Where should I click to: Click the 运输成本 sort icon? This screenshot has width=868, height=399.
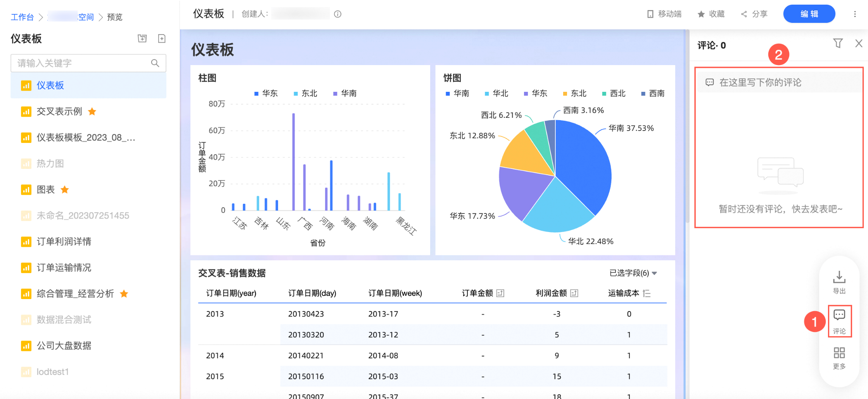pyautogui.click(x=647, y=293)
